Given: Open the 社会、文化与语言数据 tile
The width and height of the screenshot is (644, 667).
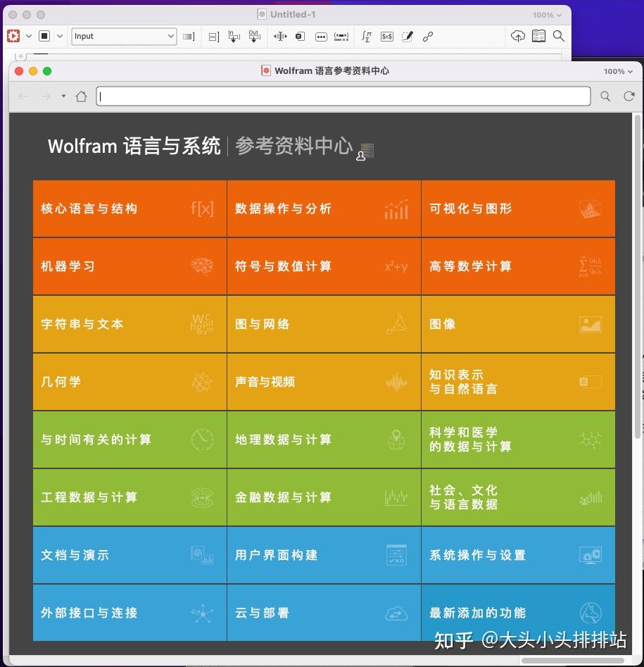Looking at the screenshot, I should click(518, 497).
